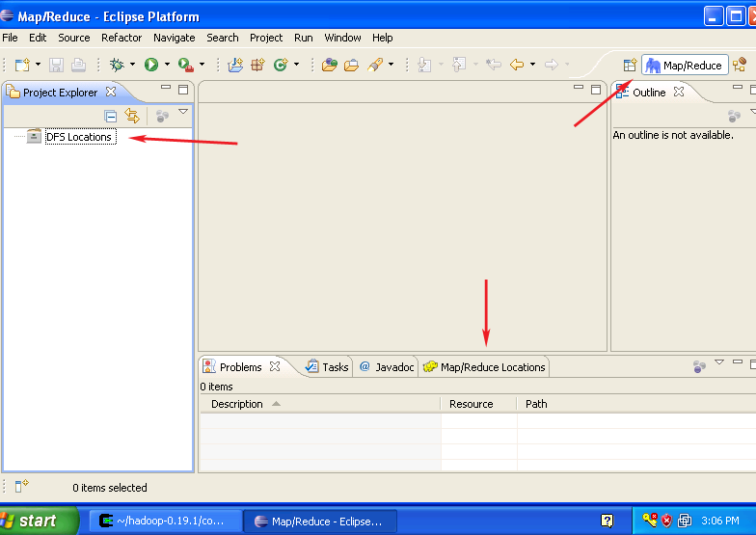Viewport: 756px width, 535px height.
Task: Minimize the Project Explorer panel
Action: [x=166, y=88]
